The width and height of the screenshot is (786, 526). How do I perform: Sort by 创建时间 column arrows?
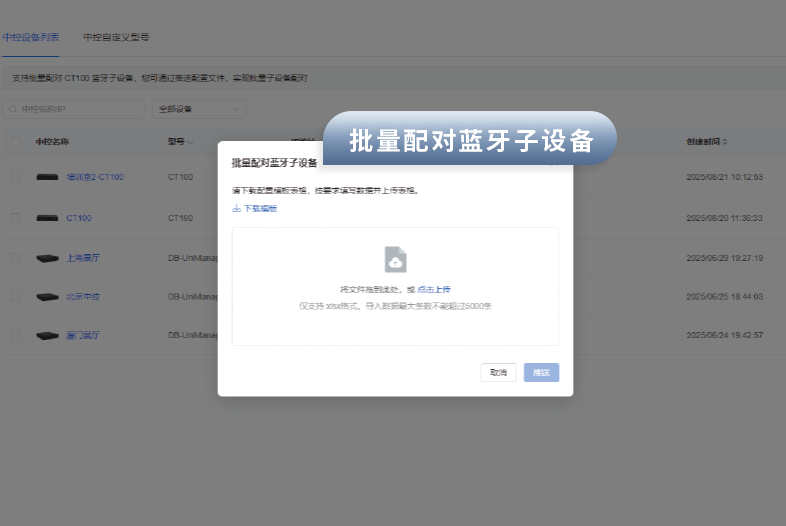[x=725, y=142]
